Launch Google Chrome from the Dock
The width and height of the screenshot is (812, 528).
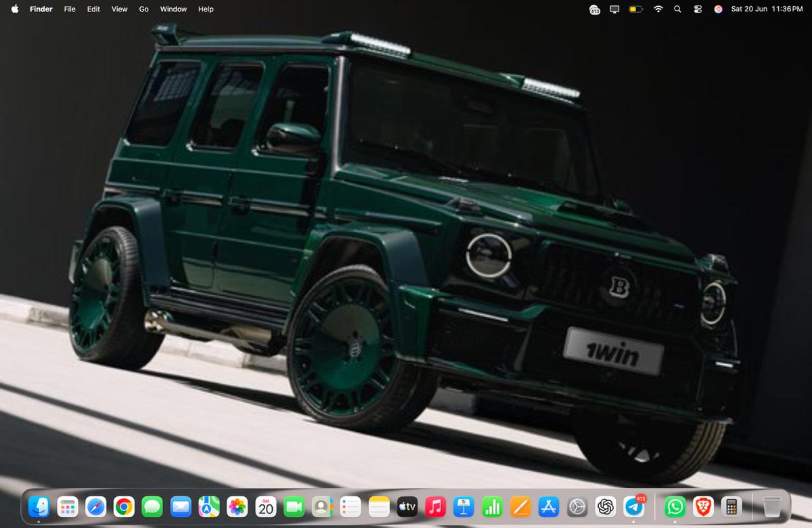124,506
